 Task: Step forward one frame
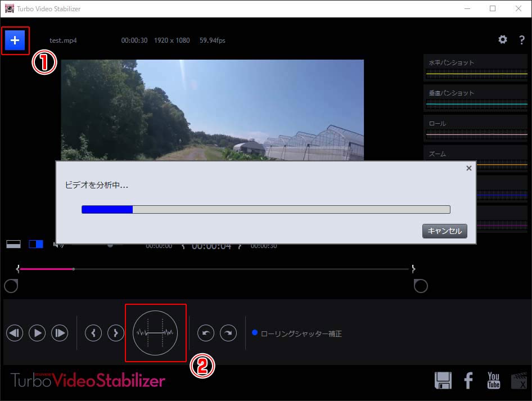60,333
